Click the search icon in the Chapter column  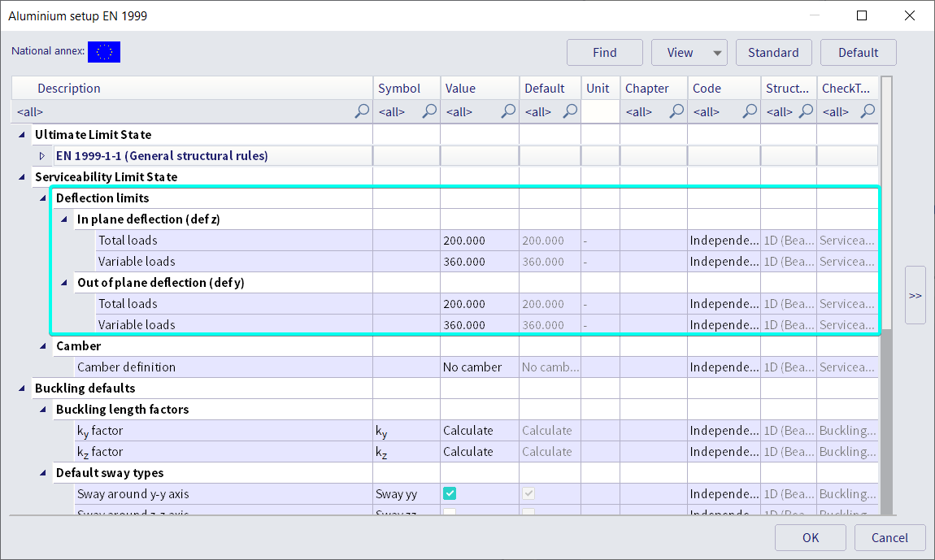point(676,111)
